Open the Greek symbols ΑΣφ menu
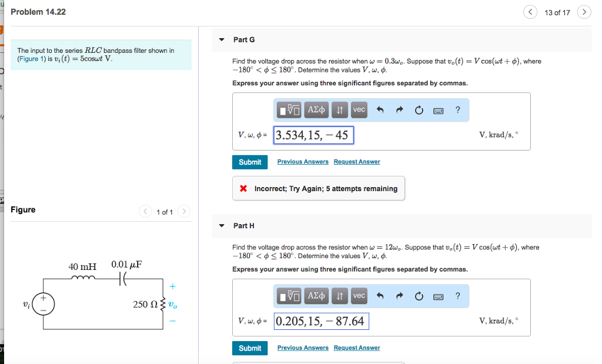 click(316, 109)
